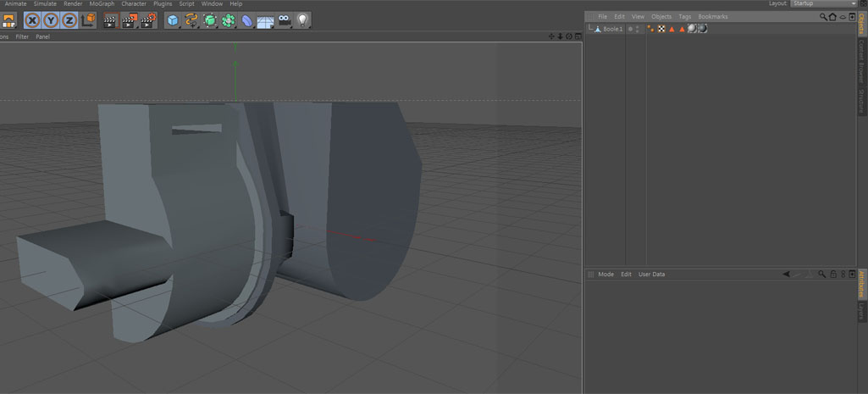Screen dimensions: 868x394
Task: Click the Cube primitive icon
Action: [x=173, y=20]
